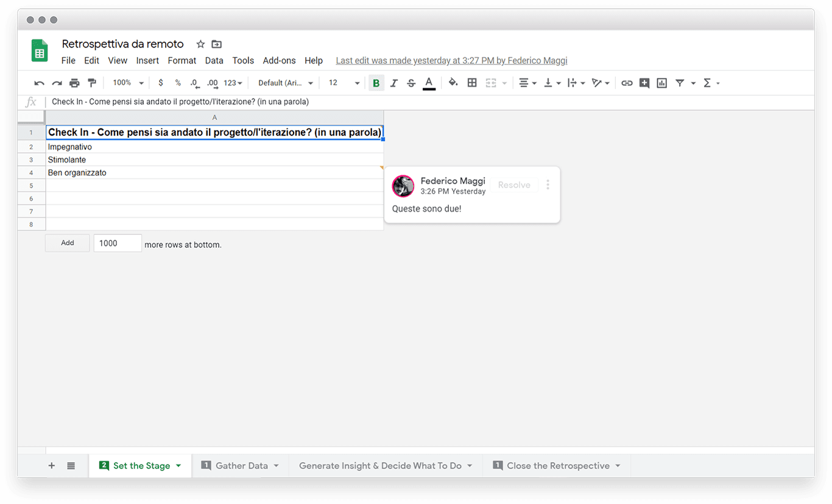Screen dimensions: 832x504
Task: Insert a comment from the toolbar
Action: tap(644, 83)
